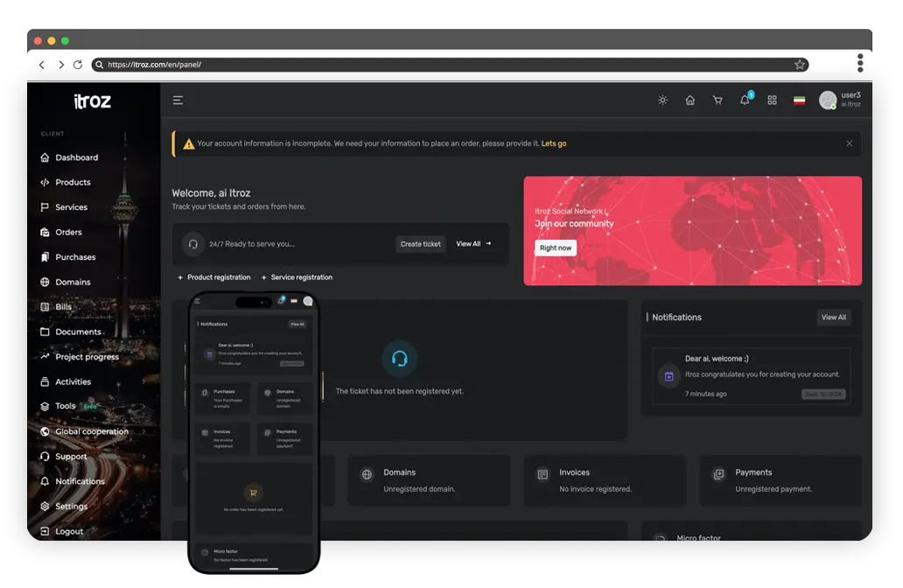Click View All in the phone mockup
The height and width of the screenshot is (588, 903).
pyautogui.click(x=297, y=325)
